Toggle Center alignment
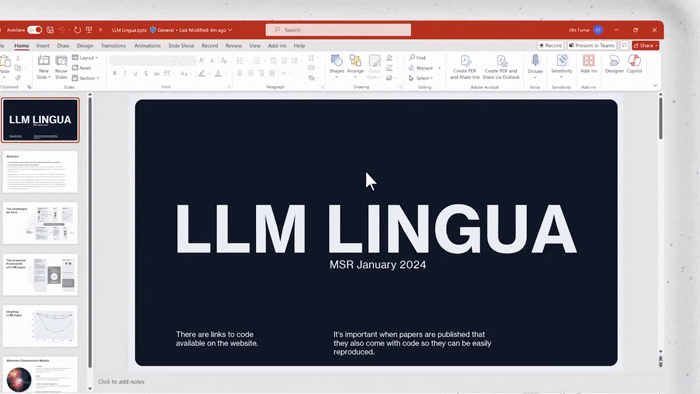The image size is (700, 394). [250, 73]
